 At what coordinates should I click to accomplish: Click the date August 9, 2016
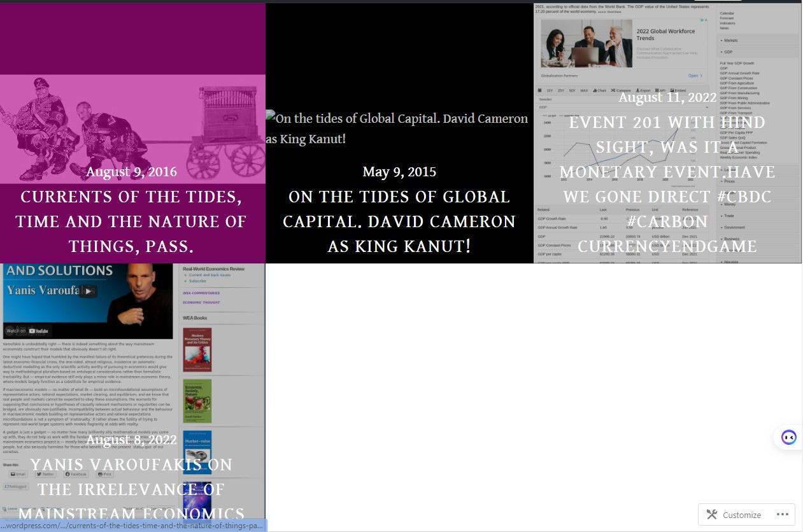(132, 172)
